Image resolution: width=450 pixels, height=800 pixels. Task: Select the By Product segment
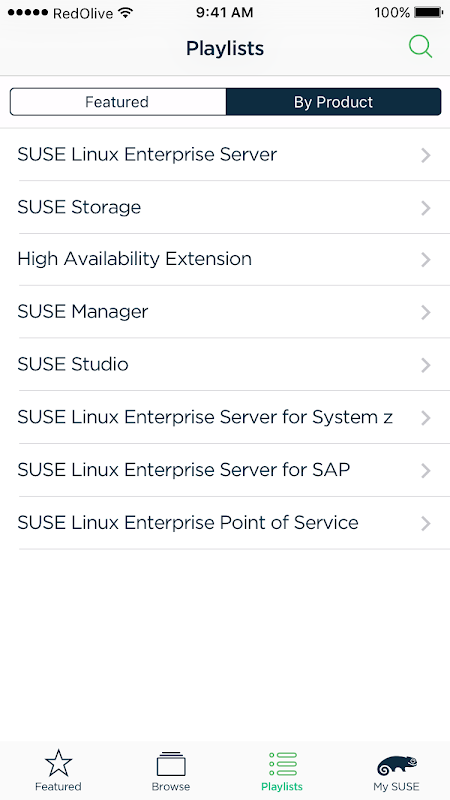click(333, 102)
